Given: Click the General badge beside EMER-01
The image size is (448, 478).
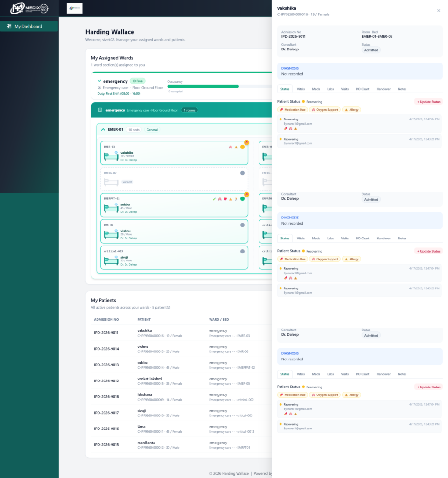Looking at the screenshot, I should (x=152, y=130).
